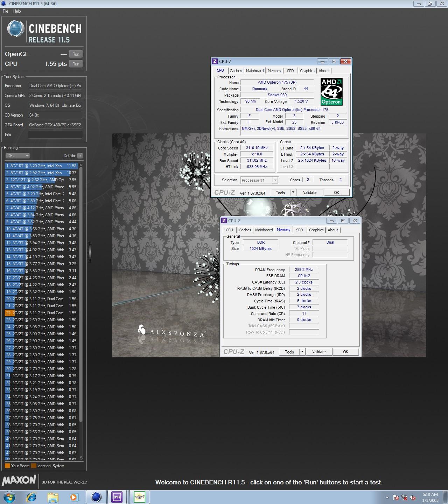Switch to Cinebench via its taskbar icon

96,497
